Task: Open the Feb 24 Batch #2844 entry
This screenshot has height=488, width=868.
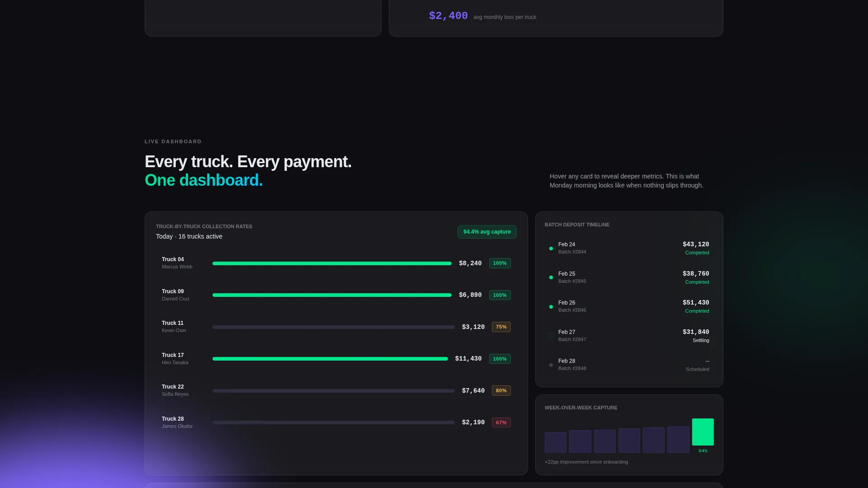Action: coord(629,248)
